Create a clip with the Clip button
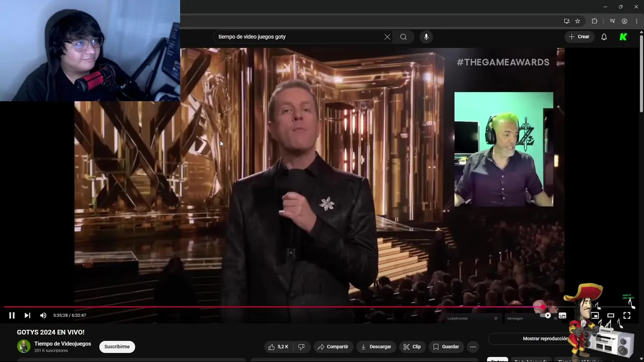Image resolution: width=644 pixels, height=362 pixels. (412, 347)
